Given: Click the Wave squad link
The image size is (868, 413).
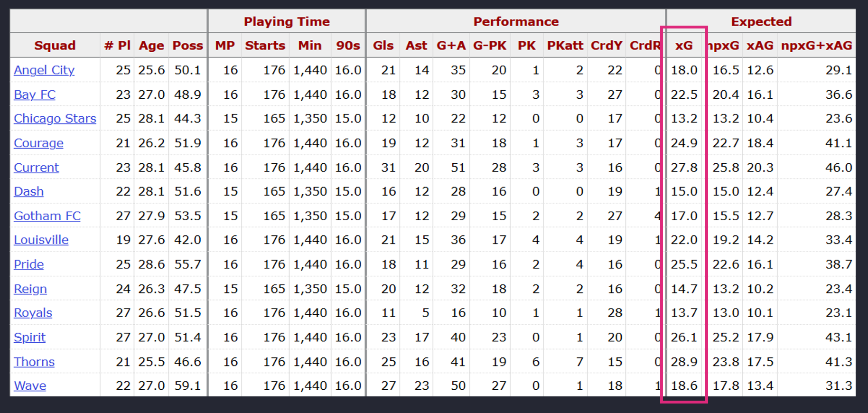Looking at the screenshot, I should pyautogui.click(x=30, y=386).
